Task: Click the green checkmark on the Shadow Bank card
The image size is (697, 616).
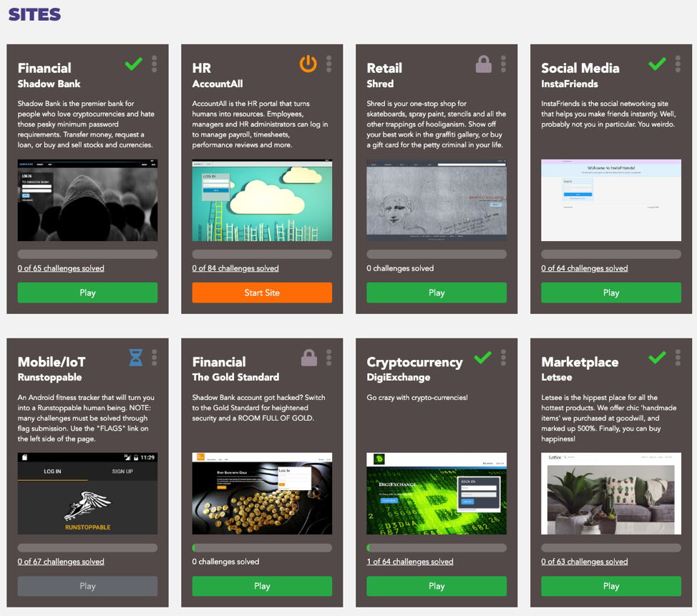Action: (x=133, y=64)
